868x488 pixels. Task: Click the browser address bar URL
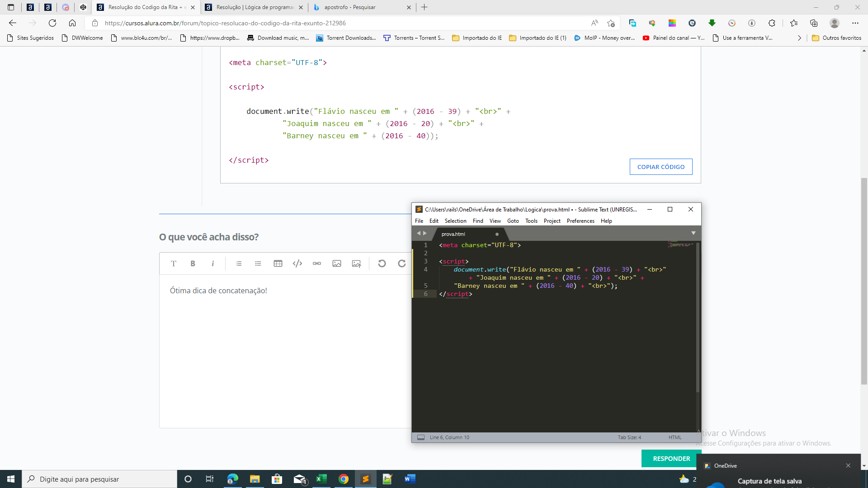pos(225,23)
